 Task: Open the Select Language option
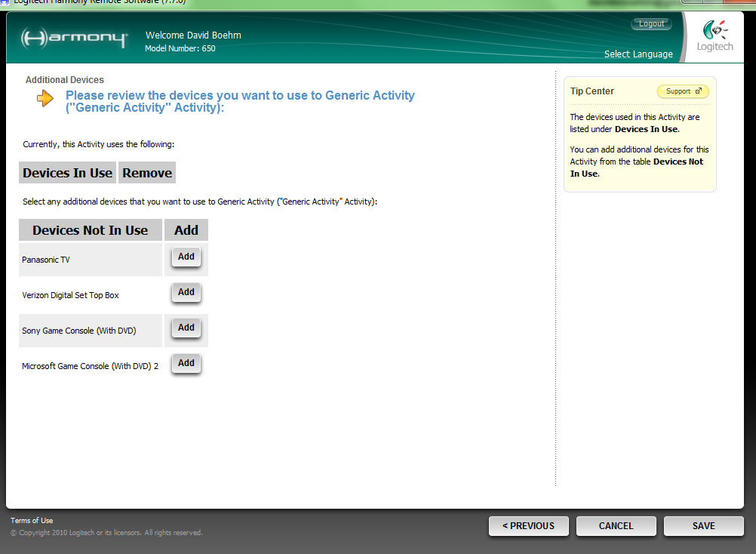click(x=638, y=54)
